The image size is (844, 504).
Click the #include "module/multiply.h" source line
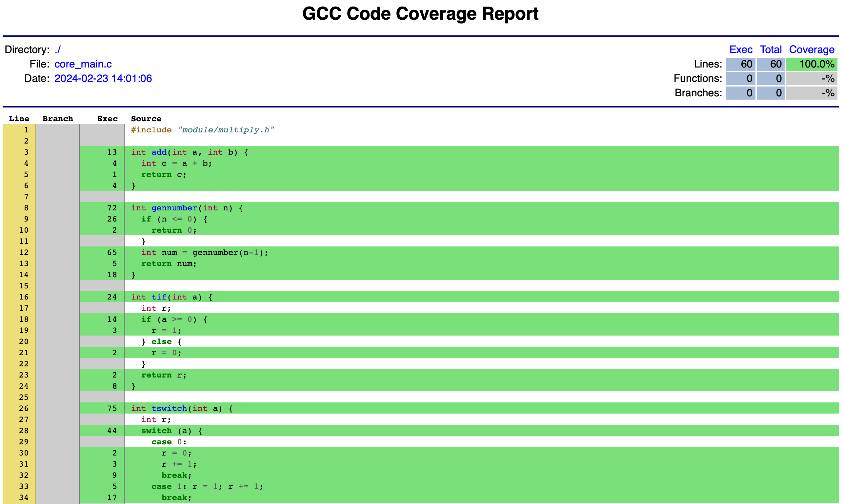203,130
